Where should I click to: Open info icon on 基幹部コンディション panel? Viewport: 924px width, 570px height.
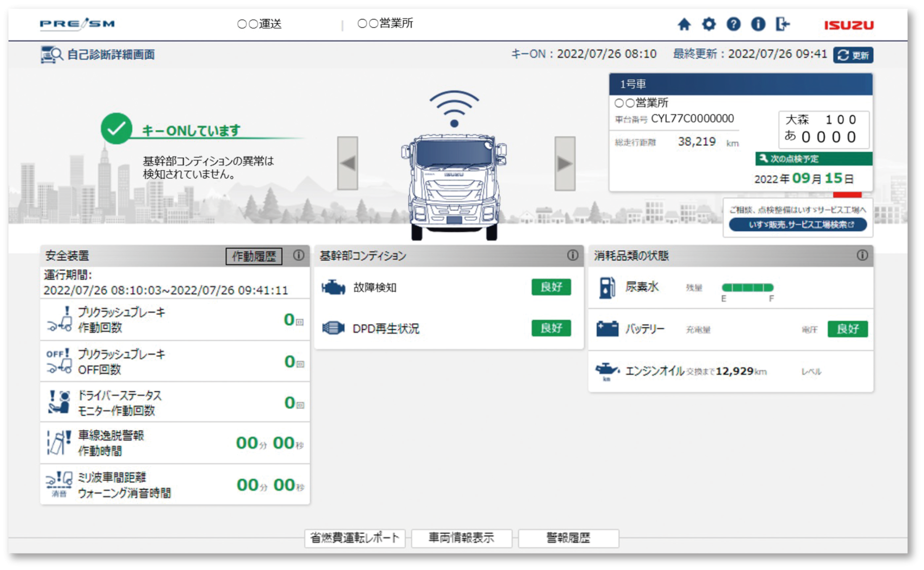pyautogui.click(x=573, y=255)
